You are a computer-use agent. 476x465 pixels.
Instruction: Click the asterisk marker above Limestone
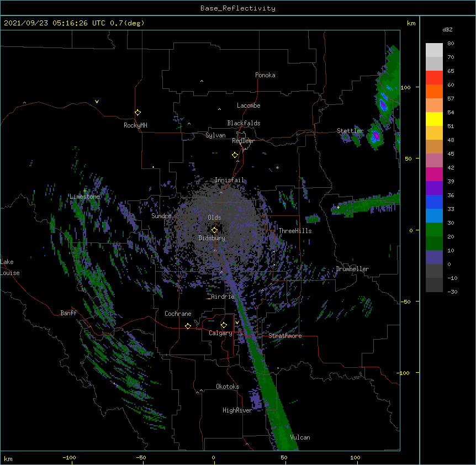point(85,191)
